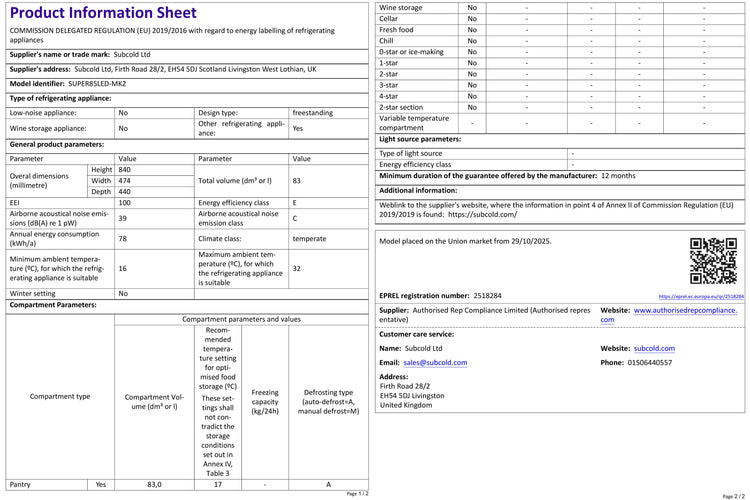Click the Firth Road 28/2 address line
The width and height of the screenshot is (750, 500).
pos(405,386)
